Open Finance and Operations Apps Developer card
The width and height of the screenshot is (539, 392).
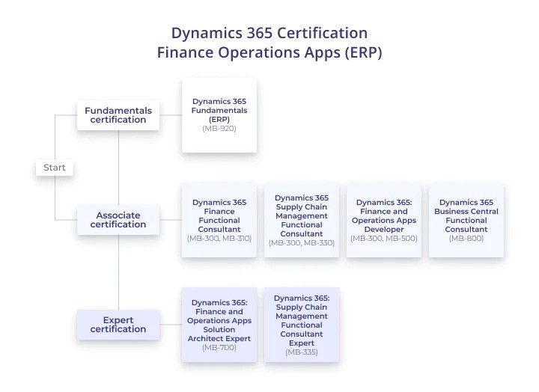384,220
